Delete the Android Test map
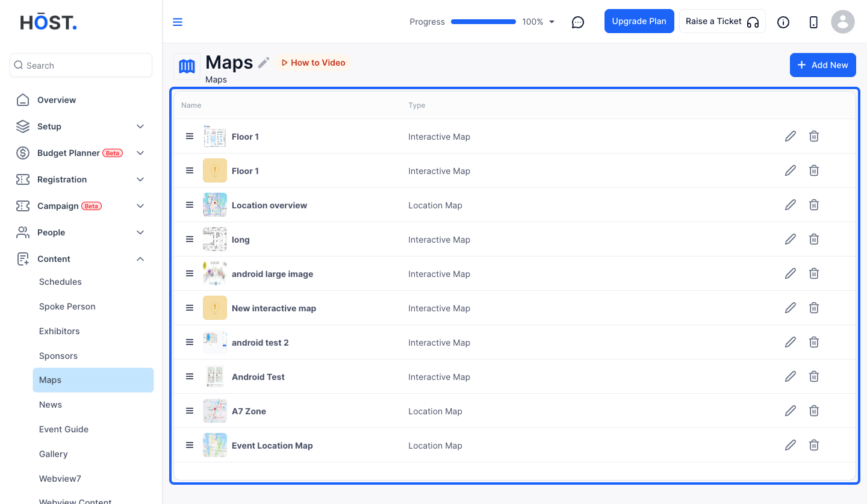 tap(814, 376)
